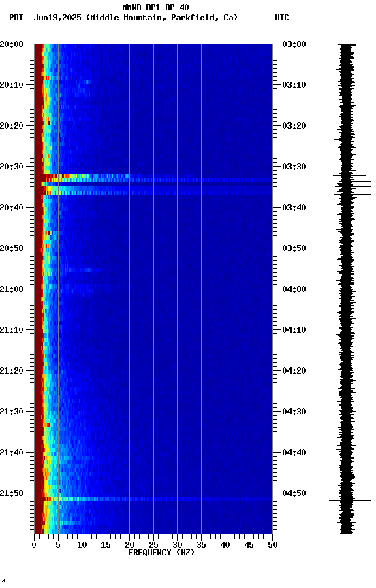The width and height of the screenshot is (376, 588).
Task: Click the 21:40 PDT time label
Action: tap(12, 453)
